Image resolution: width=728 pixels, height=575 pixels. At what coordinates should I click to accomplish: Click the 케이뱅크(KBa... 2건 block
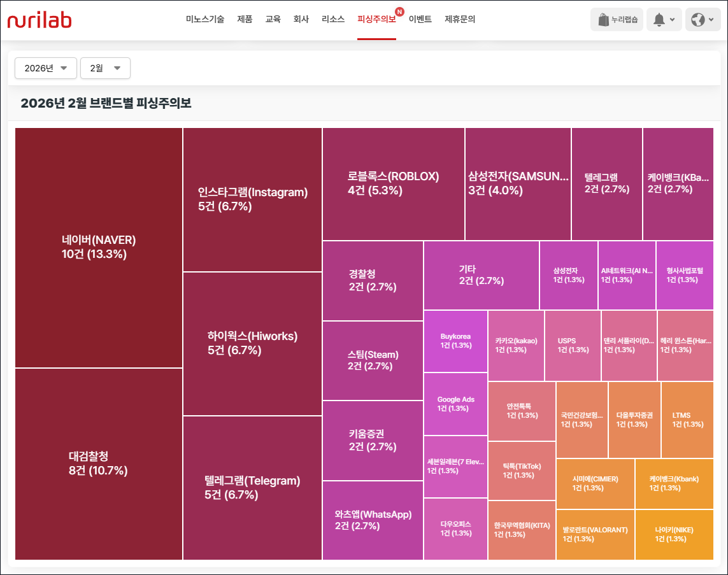coord(678,184)
